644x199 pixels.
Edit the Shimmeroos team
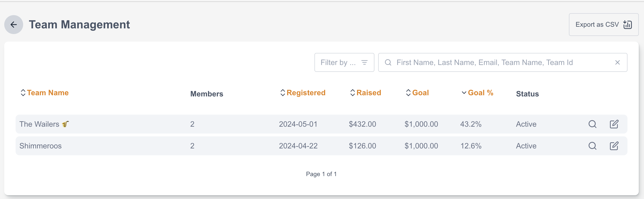point(614,146)
